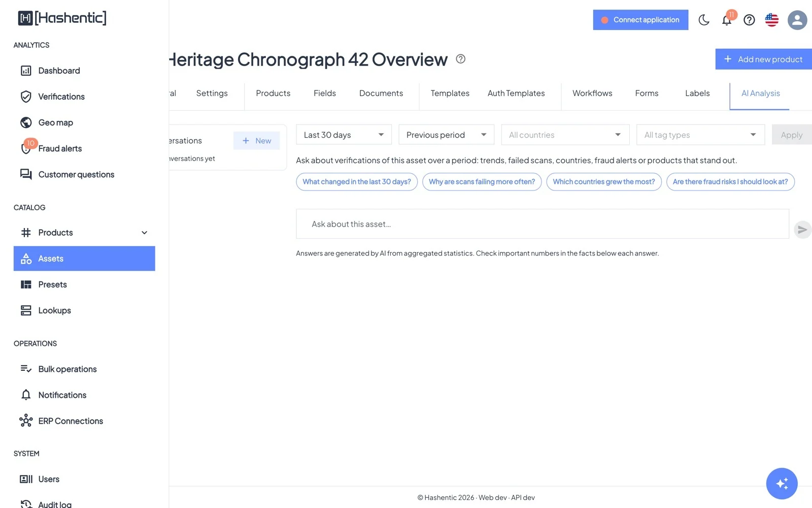Send the asset question with arrow icon
The width and height of the screenshot is (812, 508).
(x=802, y=230)
